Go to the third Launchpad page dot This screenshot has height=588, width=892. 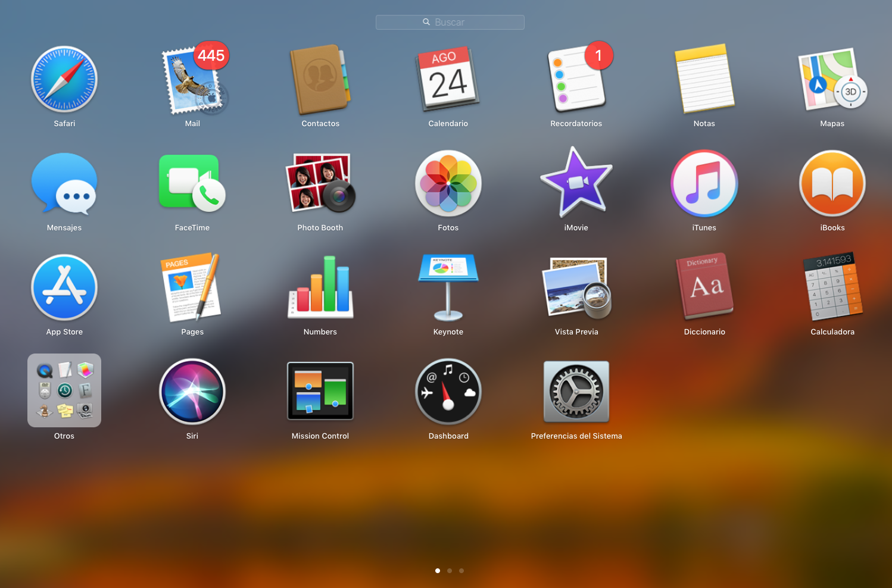coord(461,571)
